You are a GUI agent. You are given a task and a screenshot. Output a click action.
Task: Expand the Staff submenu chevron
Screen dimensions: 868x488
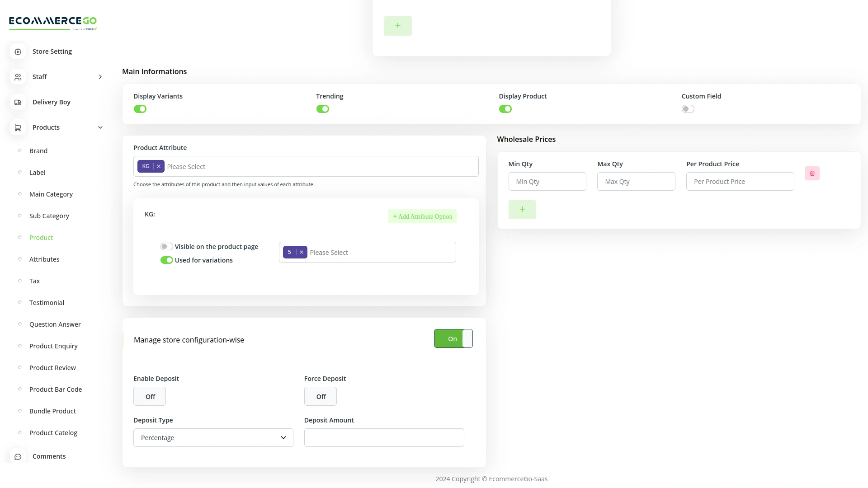100,77
